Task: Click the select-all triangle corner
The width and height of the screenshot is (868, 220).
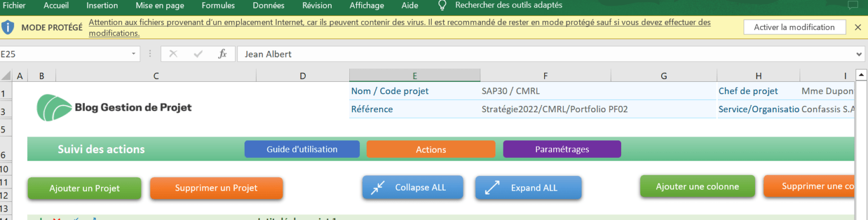Action: (6, 76)
